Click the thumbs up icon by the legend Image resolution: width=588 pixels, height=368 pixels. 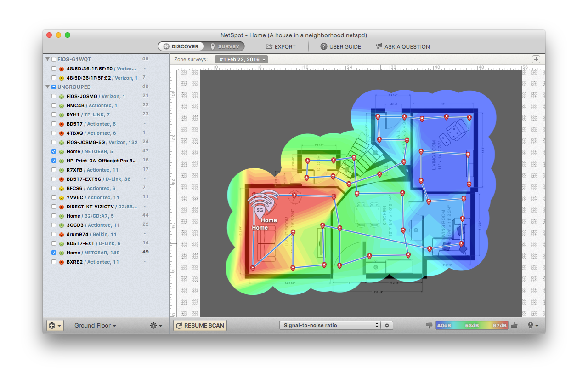(x=514, y=325)
